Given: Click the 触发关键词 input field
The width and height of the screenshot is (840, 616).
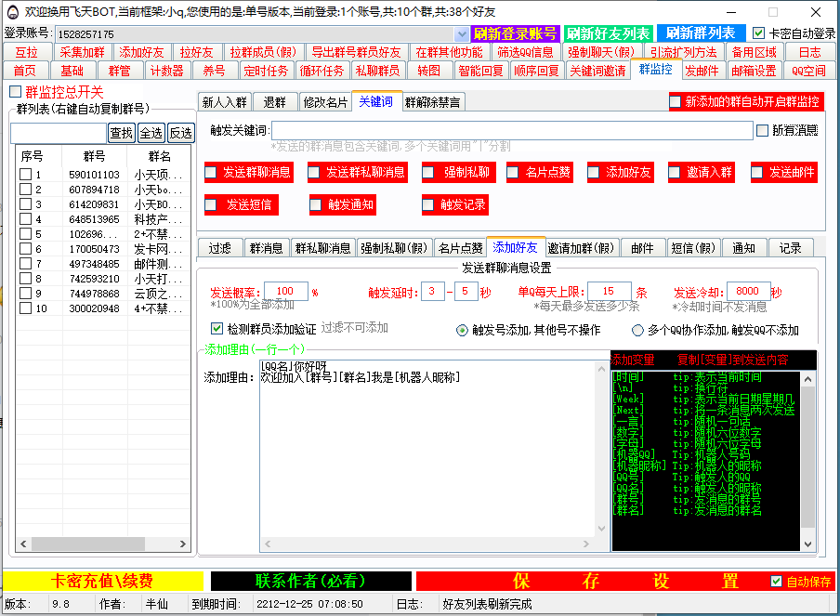Looking at the screenshot, I should [511, 131].
